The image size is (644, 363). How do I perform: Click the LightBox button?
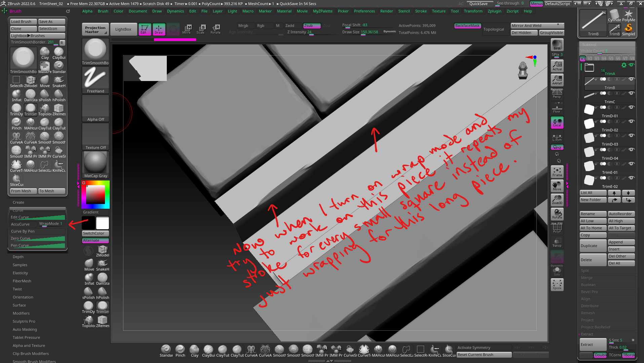(x=123, y=29)
